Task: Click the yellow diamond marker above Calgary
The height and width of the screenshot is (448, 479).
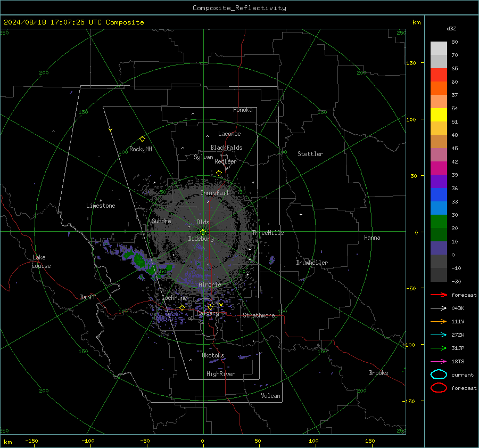Action: pos(210,307)
